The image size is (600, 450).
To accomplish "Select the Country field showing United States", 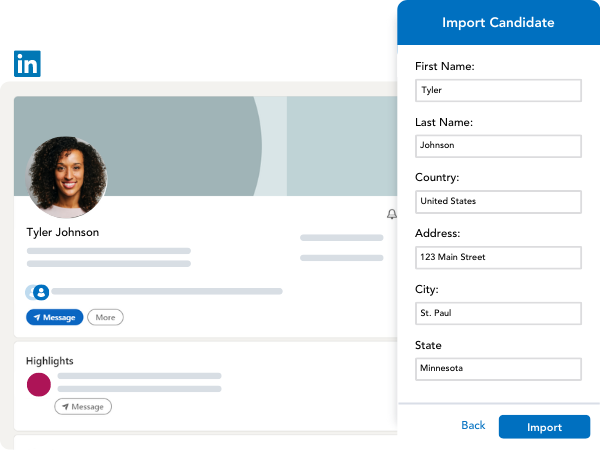I will (498, 201).
